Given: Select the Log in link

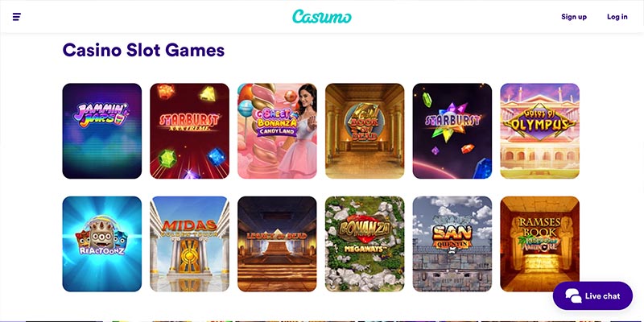Looking at the screenshot, I should pyautogui.click(x=617, y=17).
